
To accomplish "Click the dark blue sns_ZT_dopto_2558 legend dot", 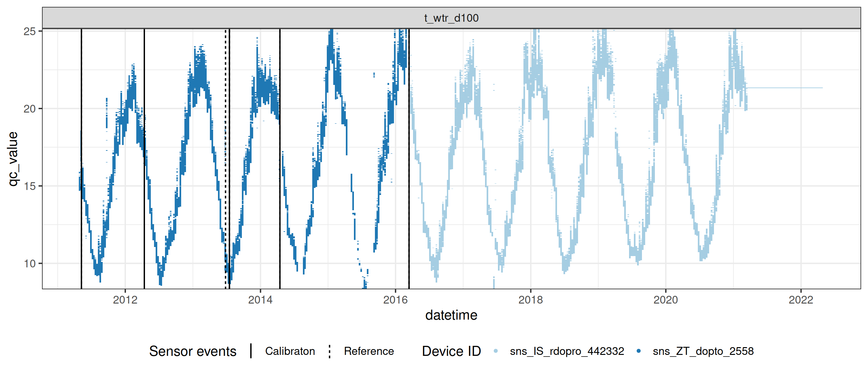I will (638, 351).
